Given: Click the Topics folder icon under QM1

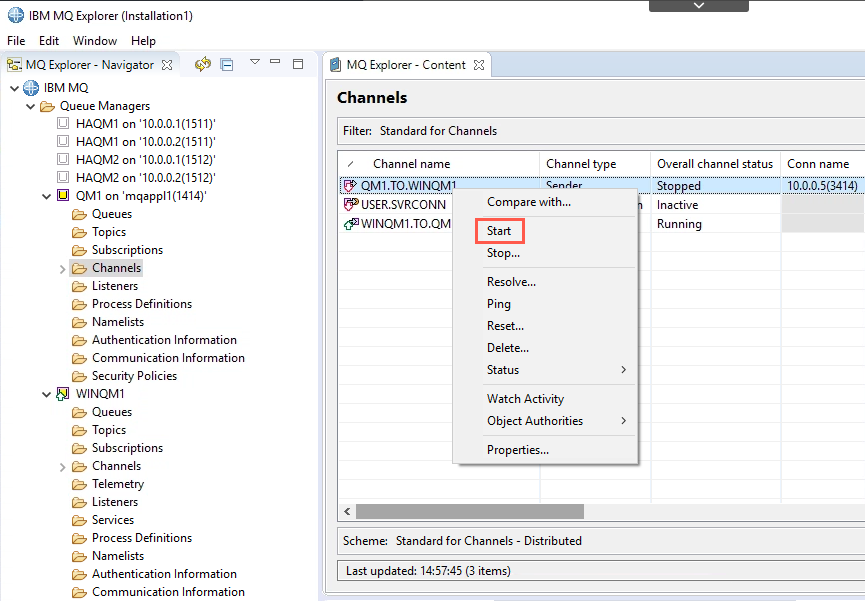Looking at the screenshot, I should [79, 232].
